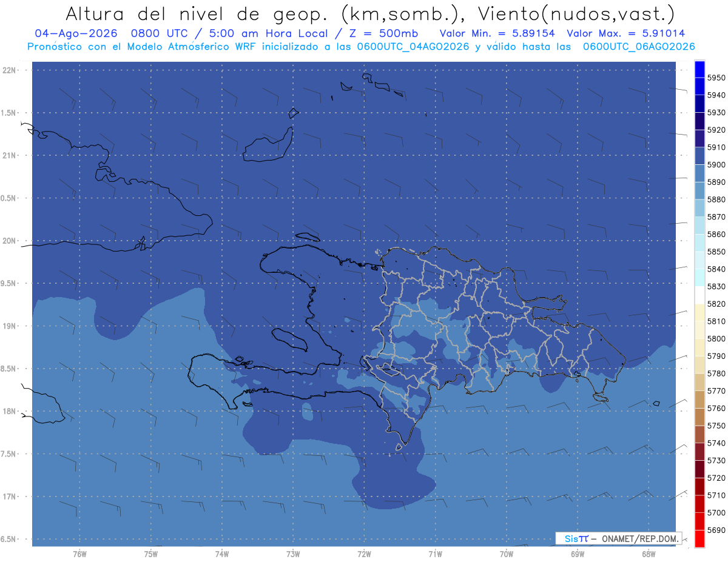This screenshot has width=728, height=562.
Task: Click 'Valor Max. = 5.91014' text
Action: 625,33
